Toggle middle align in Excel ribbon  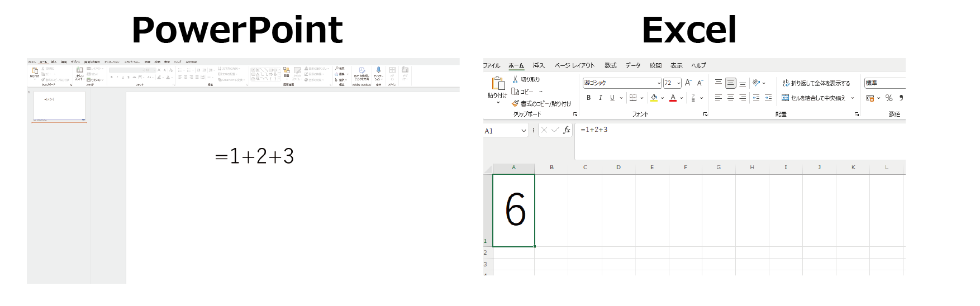click(730, 83)
